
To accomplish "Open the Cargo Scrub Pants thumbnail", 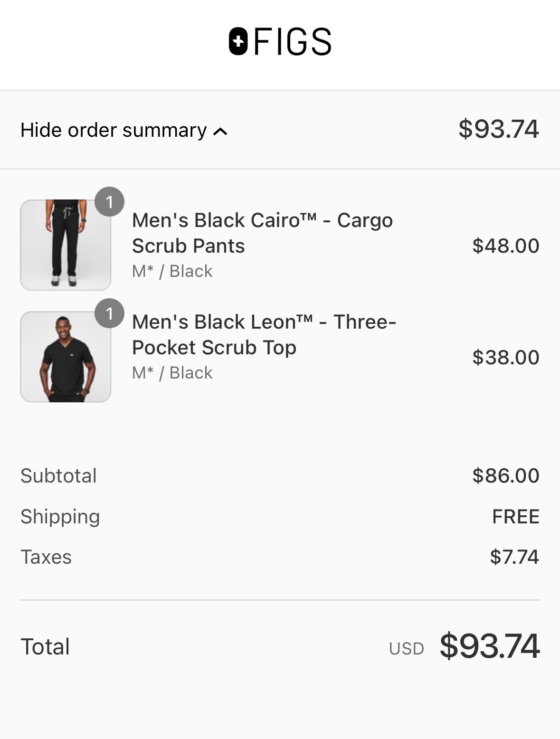I will pos(66,245).
